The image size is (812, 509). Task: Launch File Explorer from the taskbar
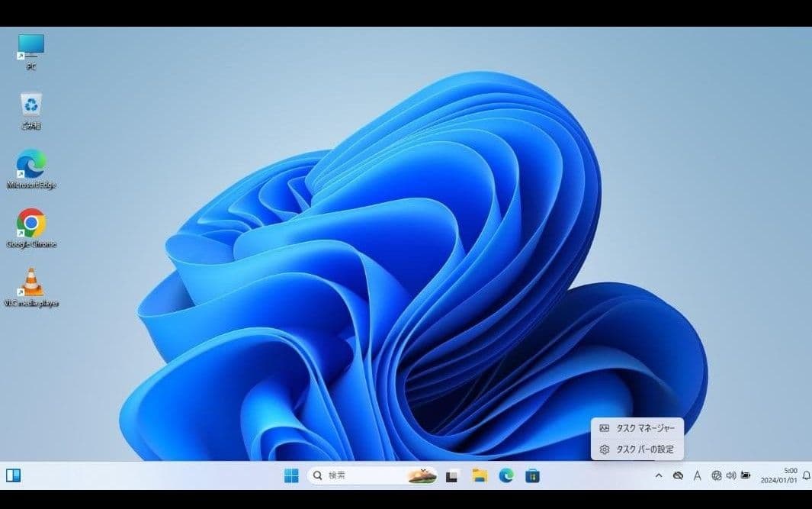[480, 475]
